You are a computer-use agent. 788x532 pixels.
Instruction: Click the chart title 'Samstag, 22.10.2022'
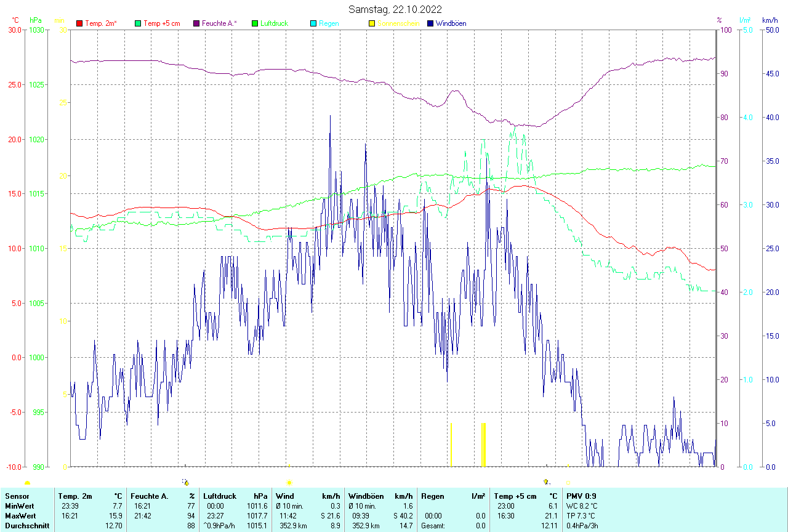(395, 9)
